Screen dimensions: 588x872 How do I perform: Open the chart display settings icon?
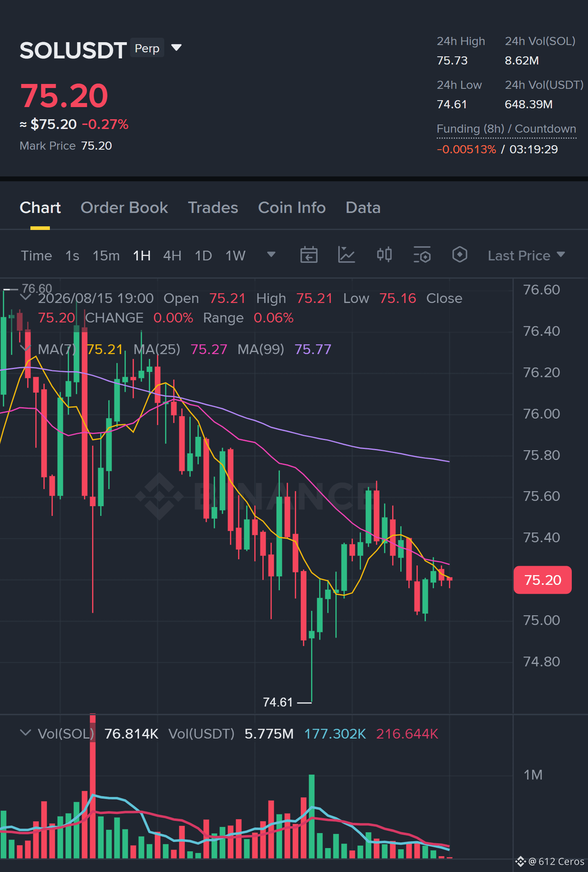(x=422, y=255)
